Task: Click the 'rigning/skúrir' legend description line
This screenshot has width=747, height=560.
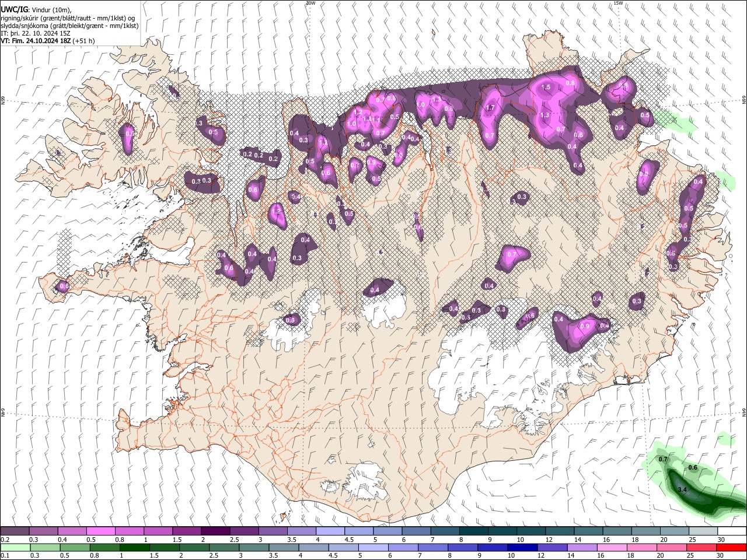Action: (68, 18)
